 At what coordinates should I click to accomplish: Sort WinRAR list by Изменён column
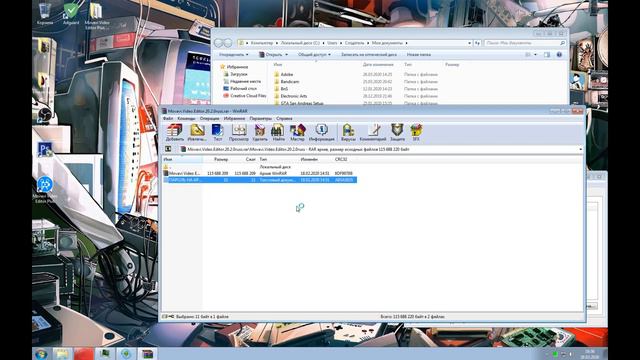pos(315,159)
